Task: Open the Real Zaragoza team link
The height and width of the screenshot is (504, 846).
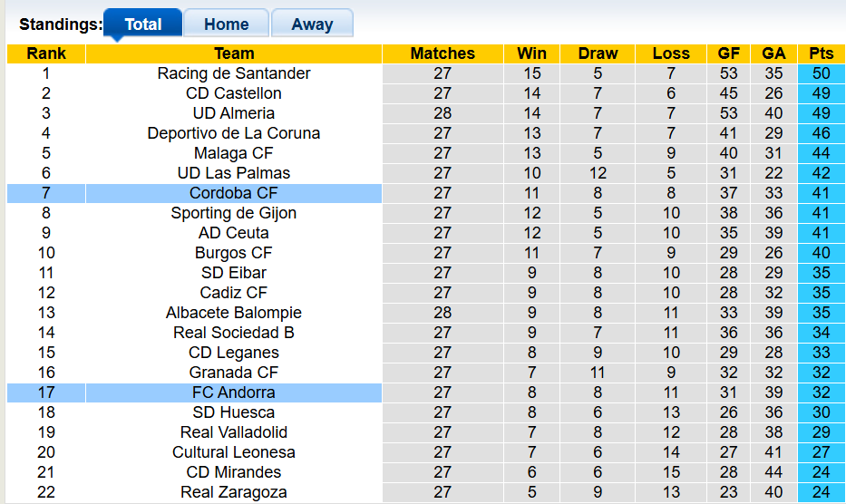Action: 234,492
